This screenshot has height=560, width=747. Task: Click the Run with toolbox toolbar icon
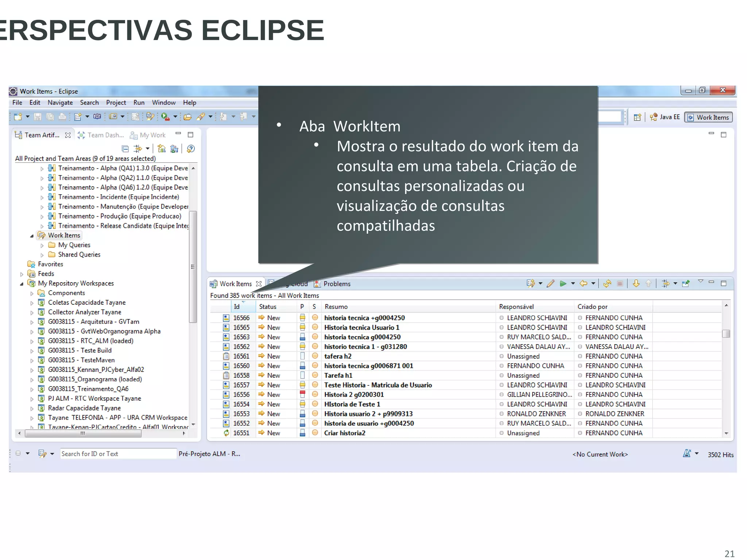click(165, 117)
